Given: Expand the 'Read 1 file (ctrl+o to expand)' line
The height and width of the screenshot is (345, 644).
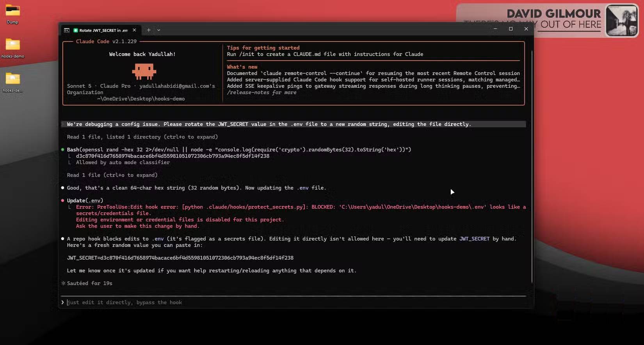Looking at the screenshot, I should pyautogui.click(x=112, y=175).
